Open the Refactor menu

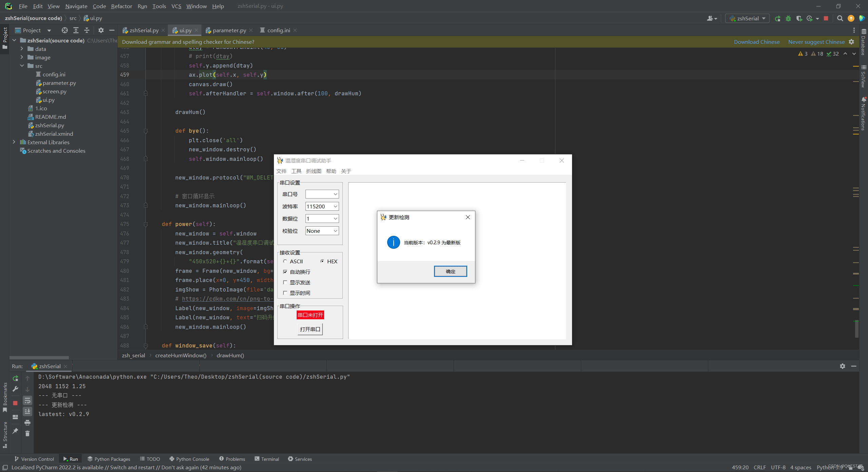coord(121,6)
